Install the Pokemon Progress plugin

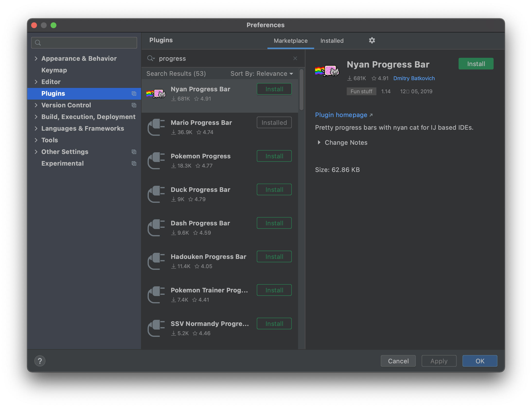(274, 156)
